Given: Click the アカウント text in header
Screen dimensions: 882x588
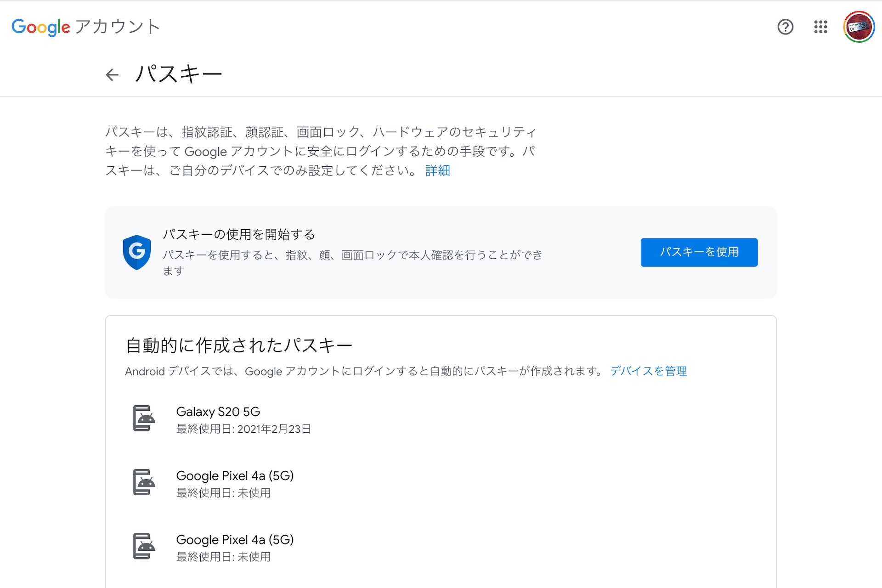Looking at the screenshot, I should point(118,27).
